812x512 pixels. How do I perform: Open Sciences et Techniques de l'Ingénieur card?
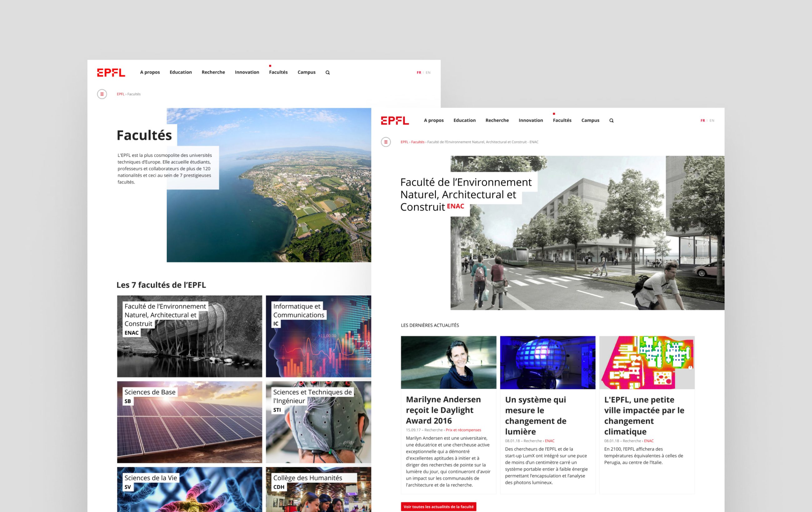tap(318, 422)
